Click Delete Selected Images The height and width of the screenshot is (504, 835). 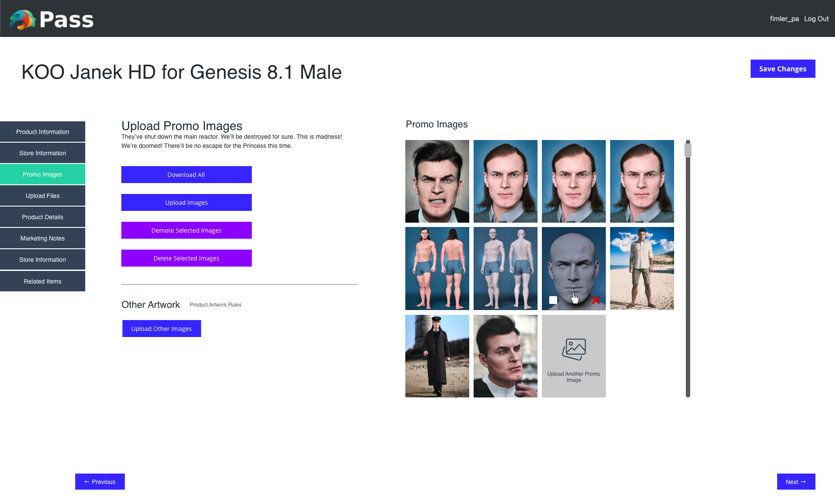click(x=187, y=258)
